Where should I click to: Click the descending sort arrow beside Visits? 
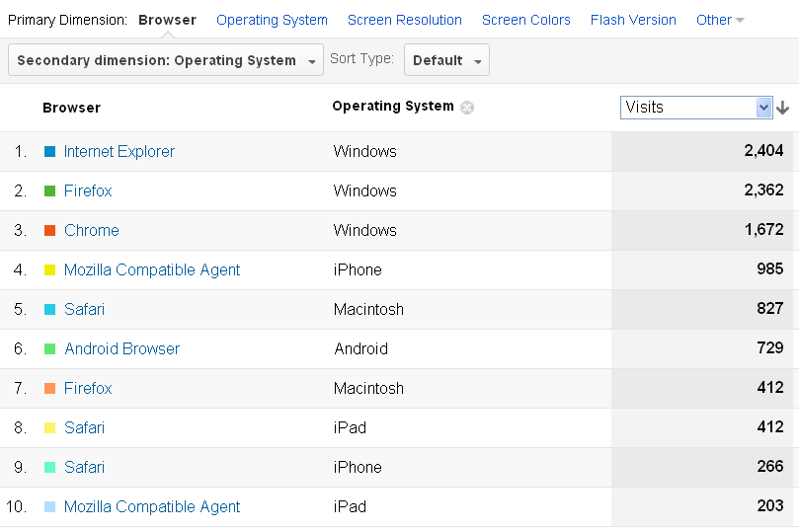click(782, 108)
